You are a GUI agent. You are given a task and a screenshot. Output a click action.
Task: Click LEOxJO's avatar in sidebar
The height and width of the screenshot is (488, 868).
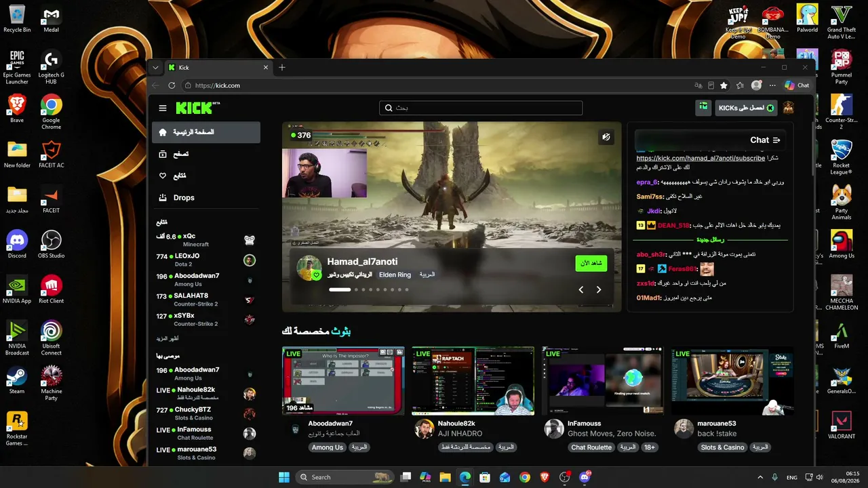coord(250,260)
